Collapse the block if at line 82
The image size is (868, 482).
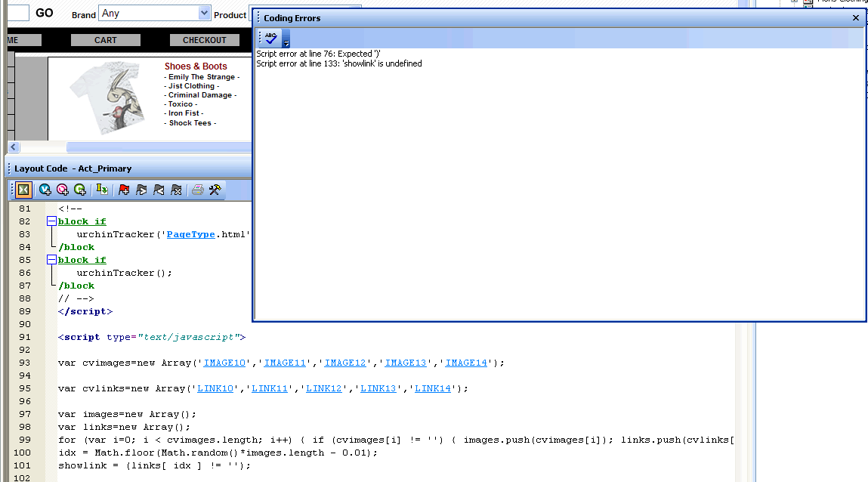click(51, 221)
